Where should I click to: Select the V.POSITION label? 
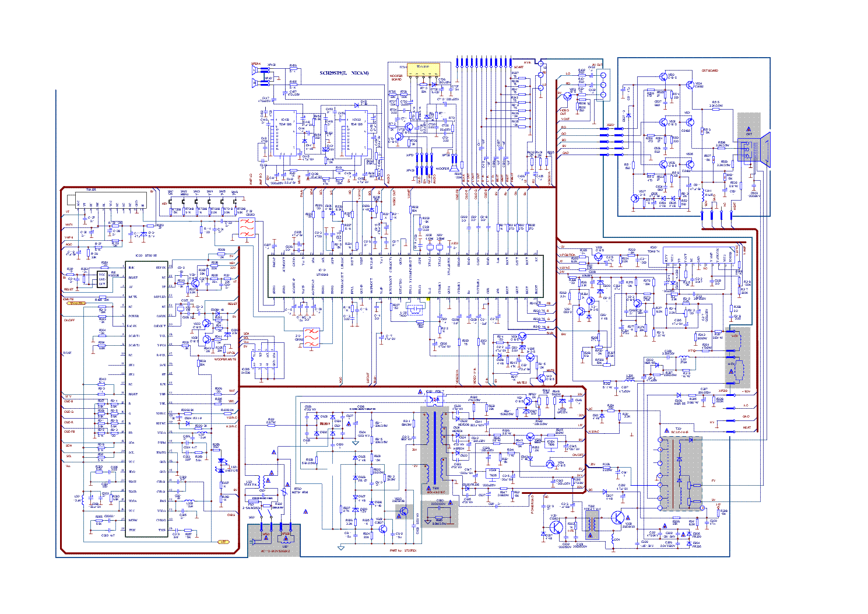tap(568, 255)
